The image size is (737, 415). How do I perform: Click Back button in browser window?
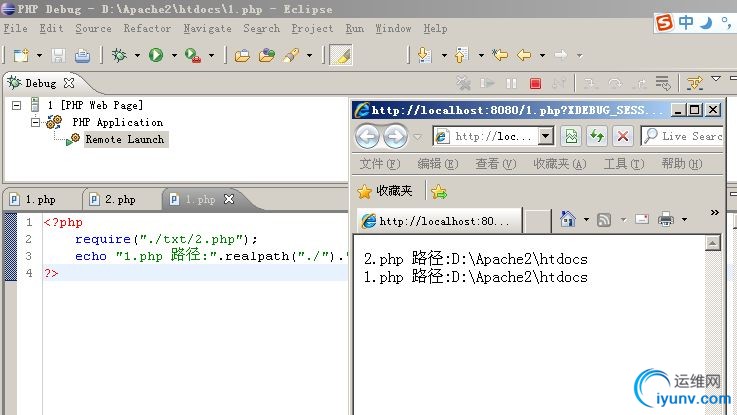[x=367, y=136]
